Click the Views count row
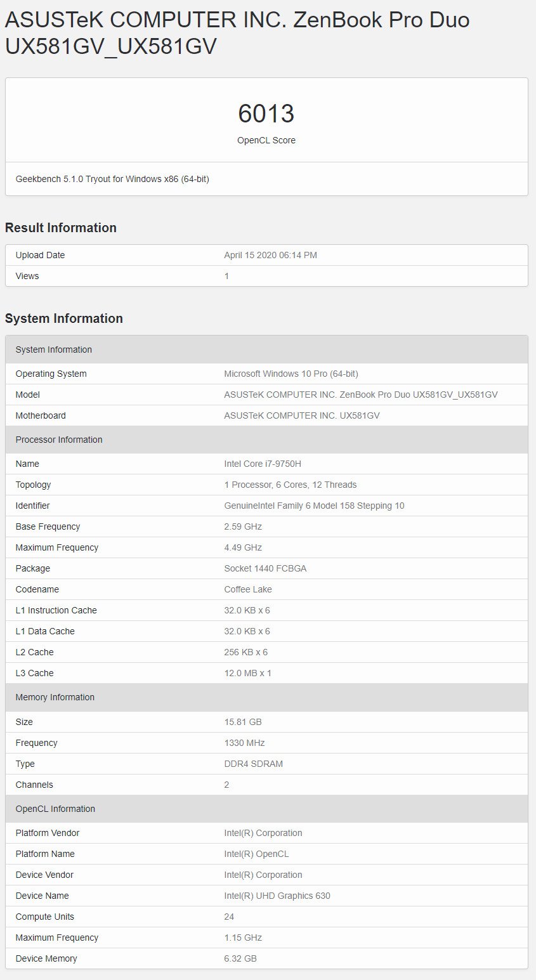Viewport: 536px width, 980px height. tap(266, 276)
